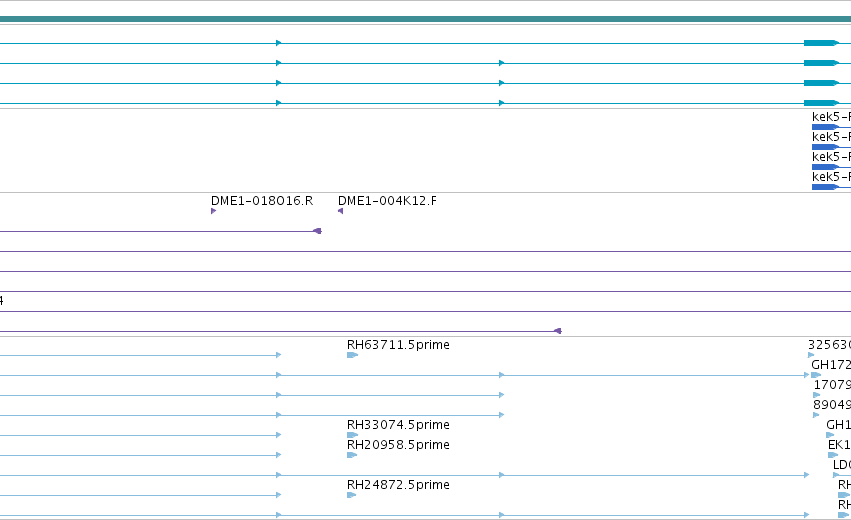The height and width of the screenshot is (520, 851).
Task: Open the RH63711.5prime label
Action: point(398,345)
